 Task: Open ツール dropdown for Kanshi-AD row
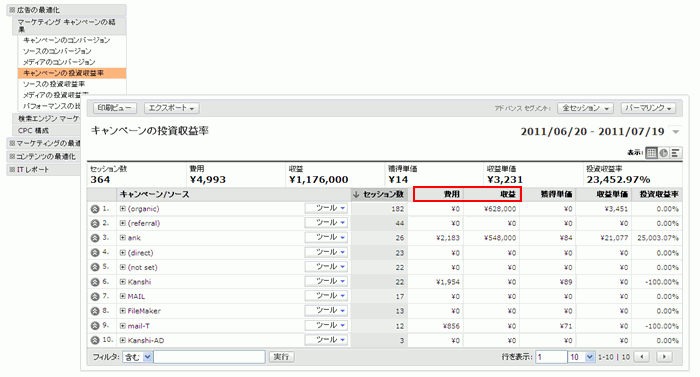pos(326,340)
